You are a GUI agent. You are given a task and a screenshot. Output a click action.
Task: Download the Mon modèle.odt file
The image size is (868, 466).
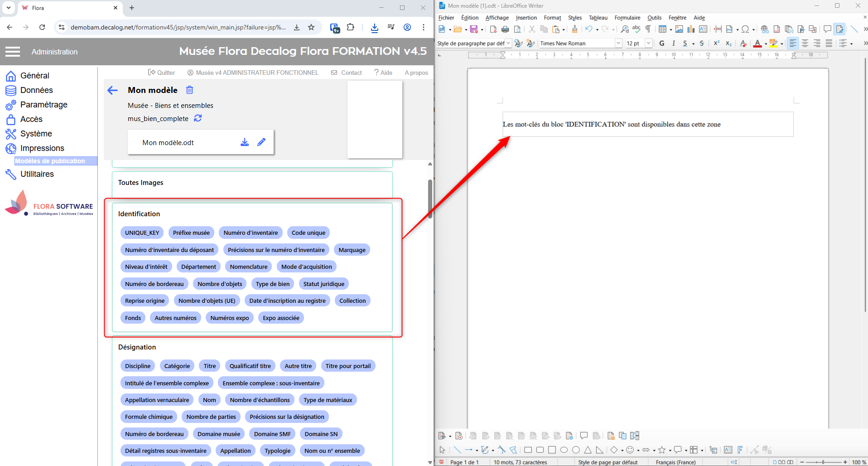coord(245,142)
